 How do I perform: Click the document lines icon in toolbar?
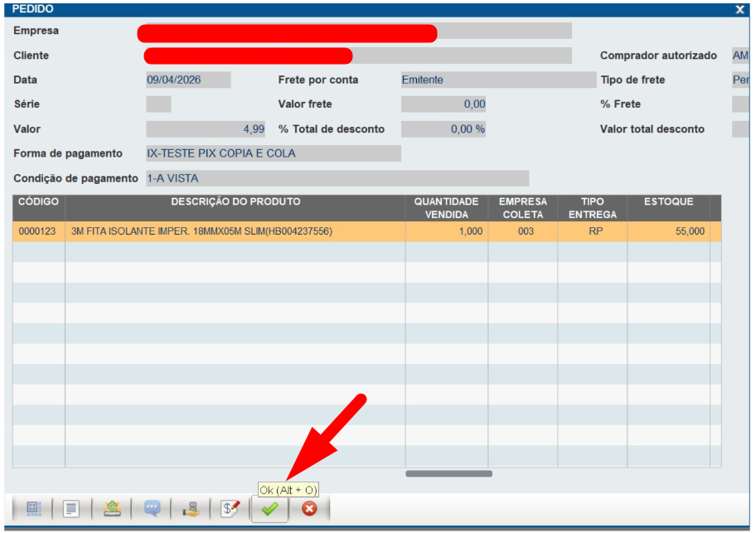click(x=71, y=509)
